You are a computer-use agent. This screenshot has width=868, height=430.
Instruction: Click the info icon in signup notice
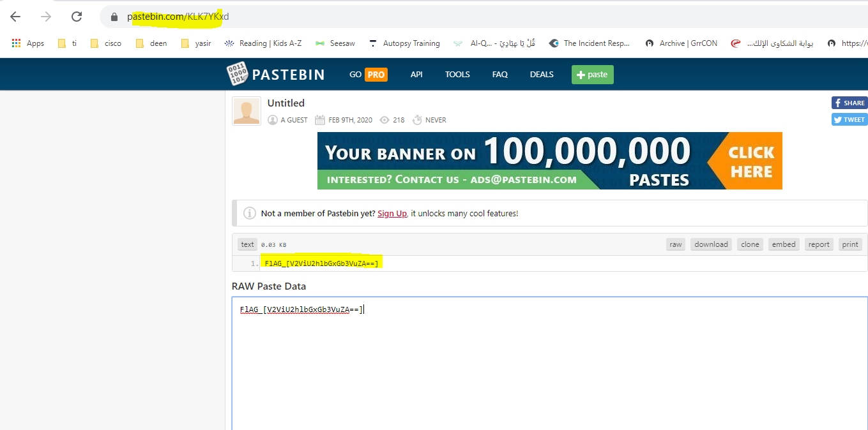[250, 214]
